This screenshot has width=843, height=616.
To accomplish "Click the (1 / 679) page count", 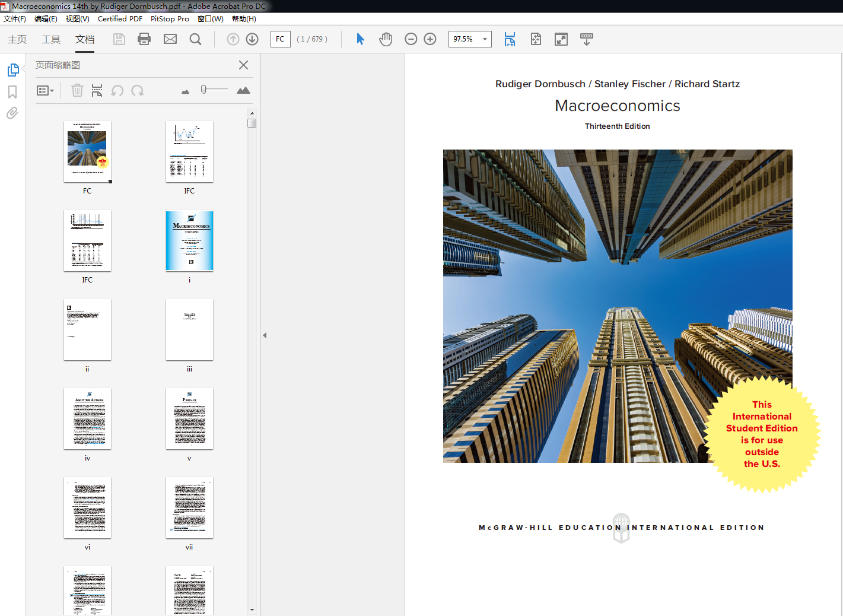I will [x=312, y=39].
